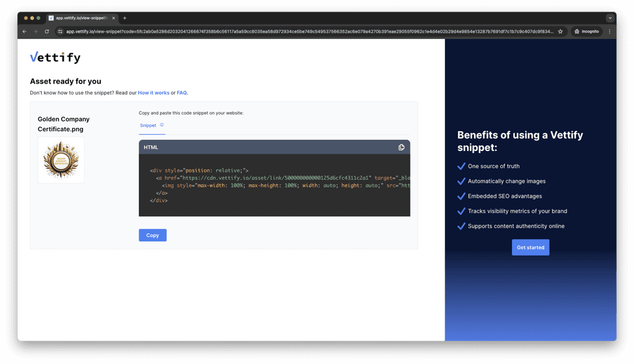
Task: Bookmark page with the star icon
Action: pyautogui.click(x=560, y=32)
